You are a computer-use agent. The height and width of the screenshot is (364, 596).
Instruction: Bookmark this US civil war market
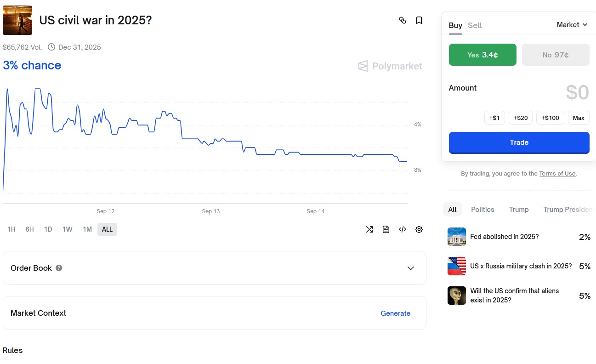419,20
